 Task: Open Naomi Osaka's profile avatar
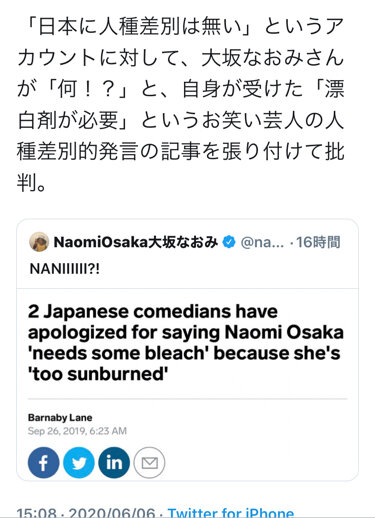(x=39, y=242)
